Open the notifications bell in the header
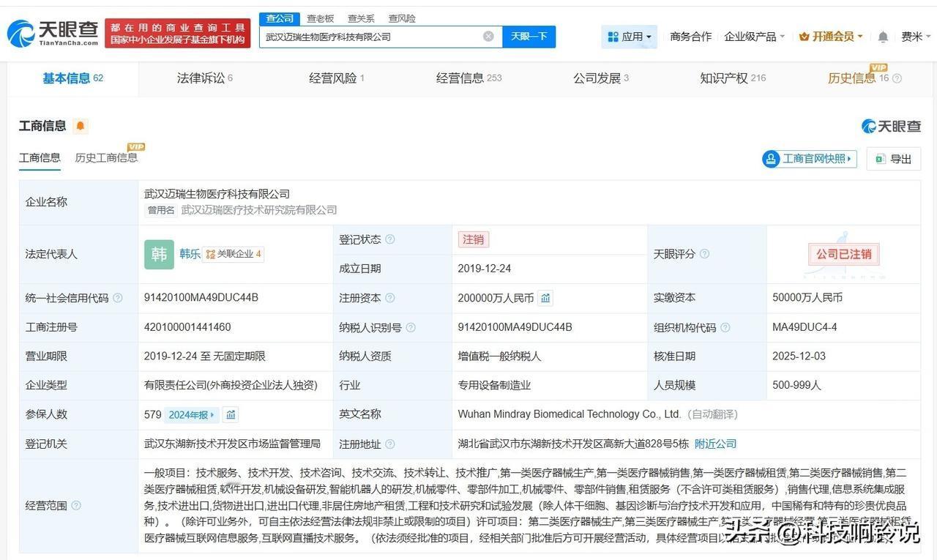 tap(883, 37)
